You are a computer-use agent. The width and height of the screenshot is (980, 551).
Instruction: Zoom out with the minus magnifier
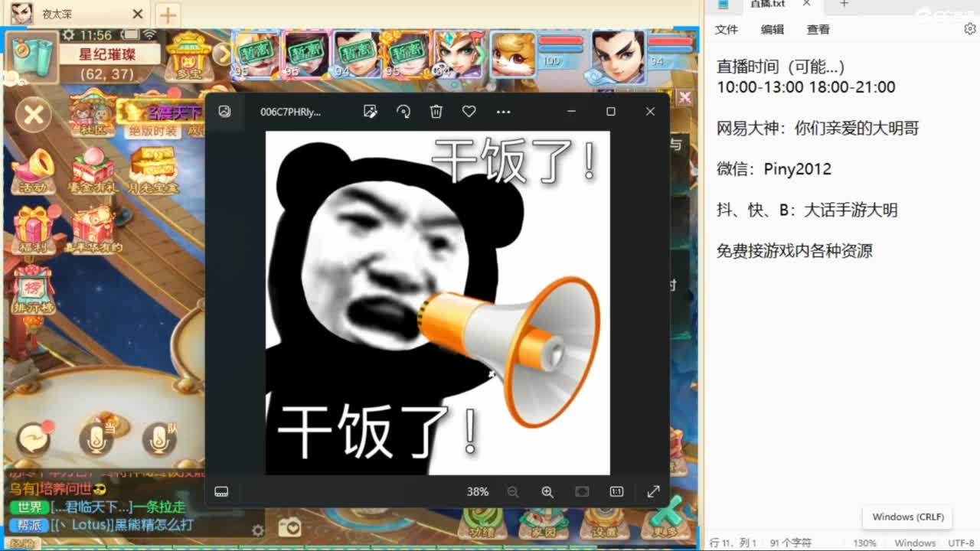pyautogui.click(x=513, y=491)
